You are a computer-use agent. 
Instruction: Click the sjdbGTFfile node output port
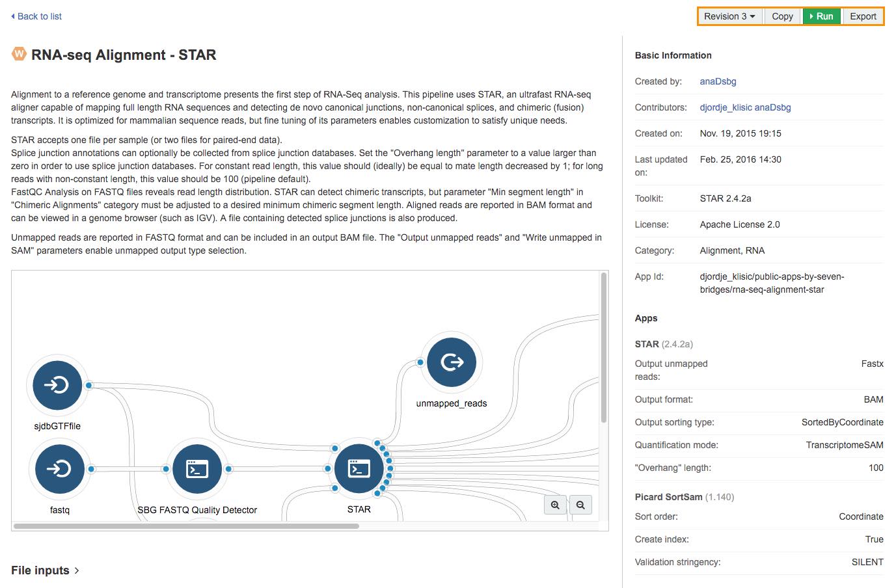pos(89,386)
